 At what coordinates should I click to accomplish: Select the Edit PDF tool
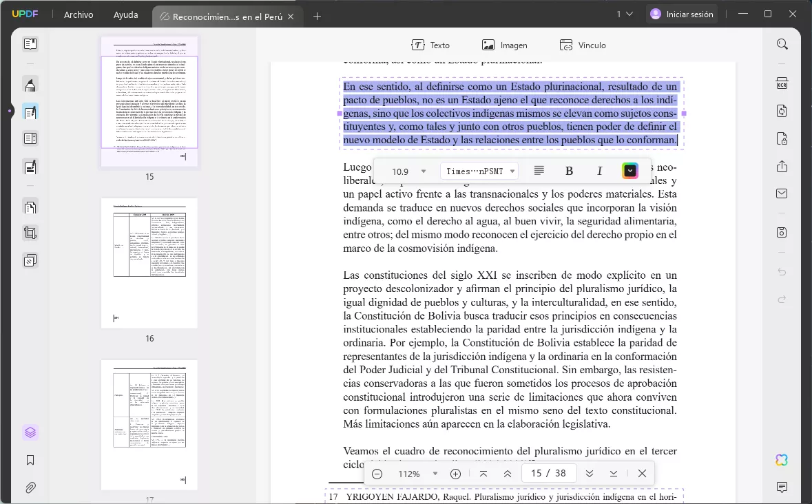pyautogui.click(x=30, y=112)
